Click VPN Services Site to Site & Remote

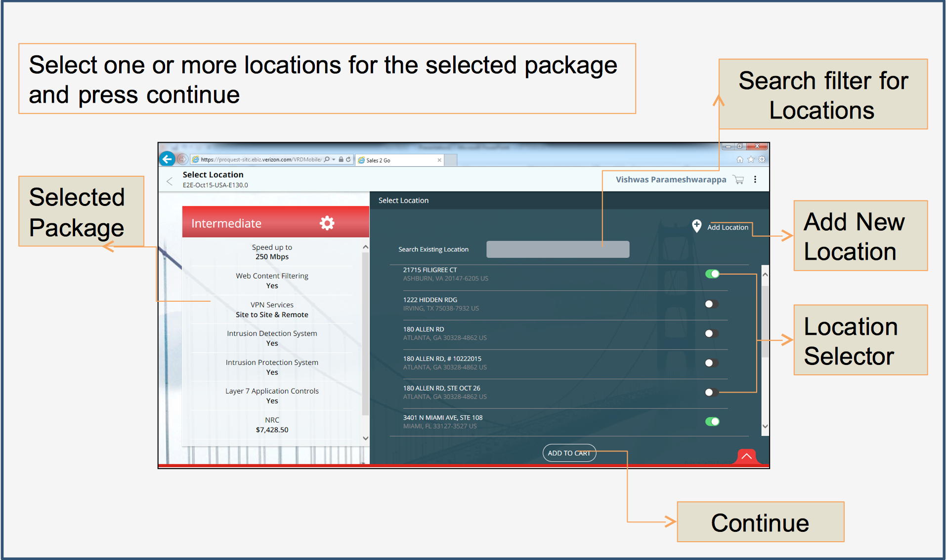pyautogui.click(x=272, y=310)
